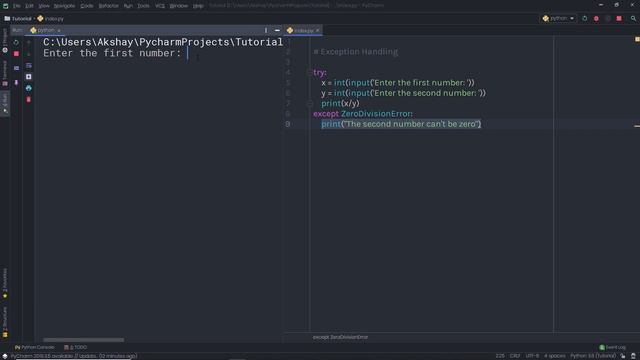Open the UTF-8 encoding selector
This screenshot has height=360, width=640.
coord(532,356)
